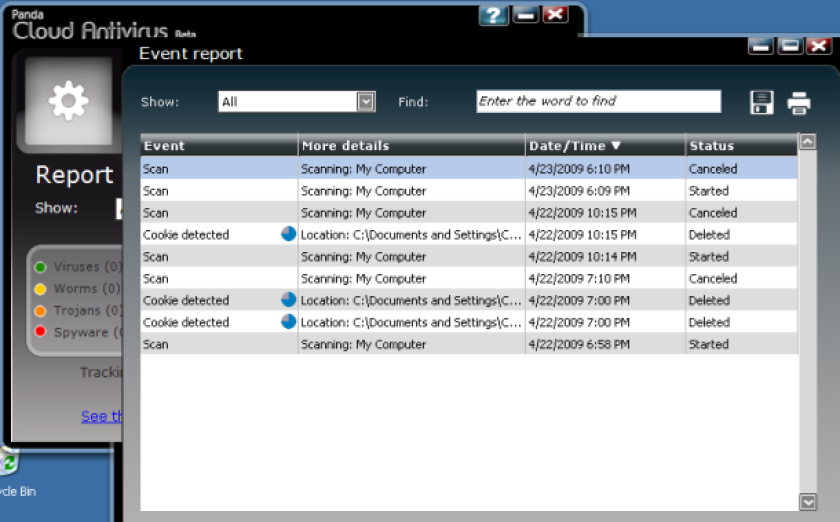840x522 pixels.
Task: Sort by Event column header
Action: pyautogui.click(x=219, y=145)
